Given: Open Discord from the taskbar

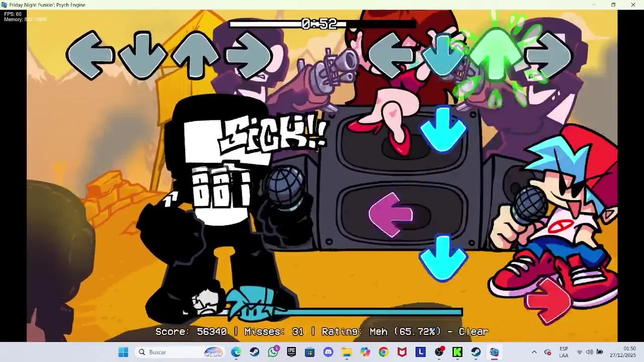Looking at the screenshot, I should pos(329,352).
